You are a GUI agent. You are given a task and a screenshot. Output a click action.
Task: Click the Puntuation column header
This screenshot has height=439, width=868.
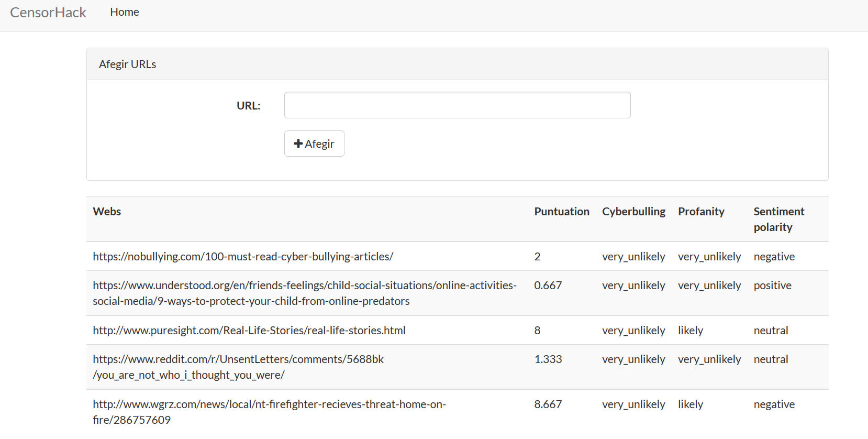click(x=562, y=212)
